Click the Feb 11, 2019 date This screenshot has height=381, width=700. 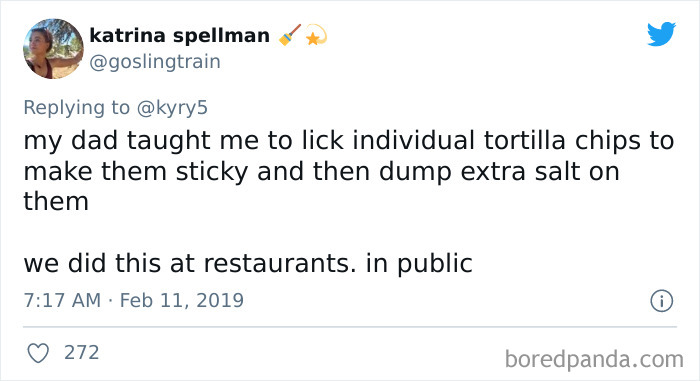pos(182,300)
